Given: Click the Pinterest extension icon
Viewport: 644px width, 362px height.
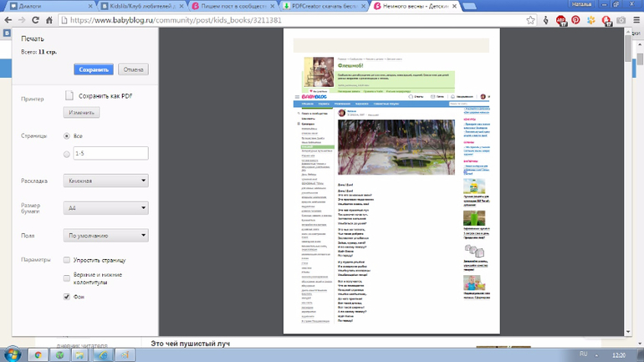Looking at the screenshot, I should coord(575,20).
